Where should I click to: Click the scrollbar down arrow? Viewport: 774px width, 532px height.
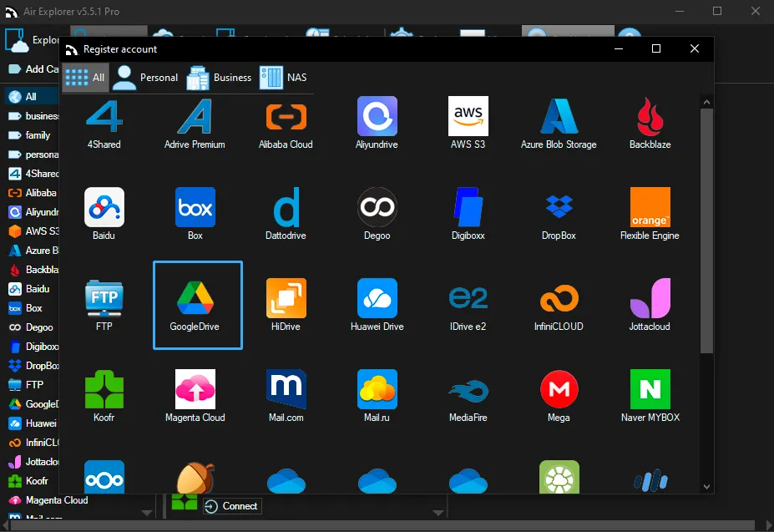coord(706,487)
